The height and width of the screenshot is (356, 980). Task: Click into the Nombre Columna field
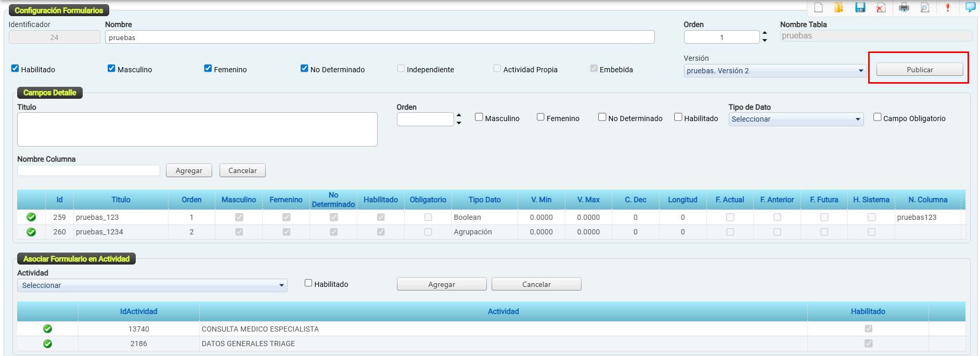pyautogui.click(x=89, y=170)
